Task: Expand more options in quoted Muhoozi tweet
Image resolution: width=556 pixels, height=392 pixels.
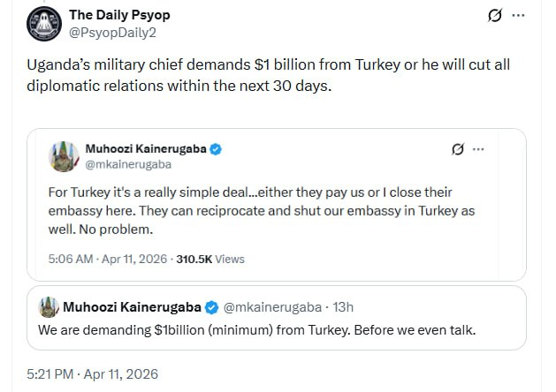Action: (479, 149)
